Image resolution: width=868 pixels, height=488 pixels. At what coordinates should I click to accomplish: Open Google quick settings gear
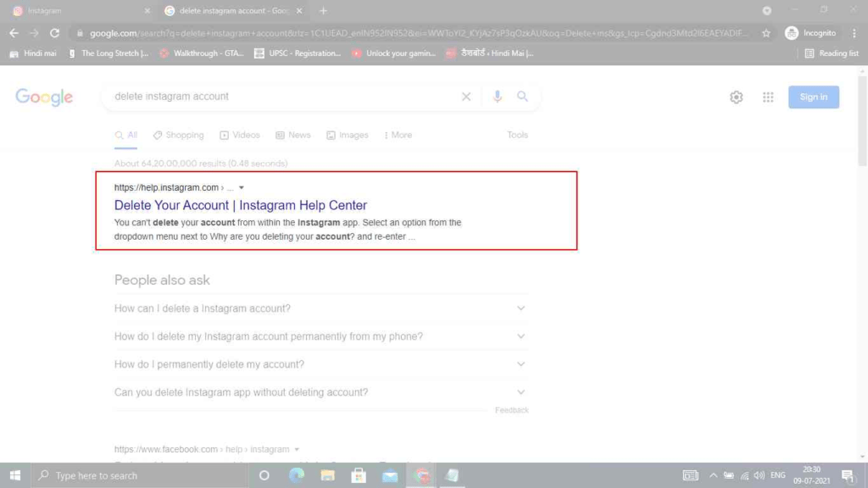coord(737,97)
